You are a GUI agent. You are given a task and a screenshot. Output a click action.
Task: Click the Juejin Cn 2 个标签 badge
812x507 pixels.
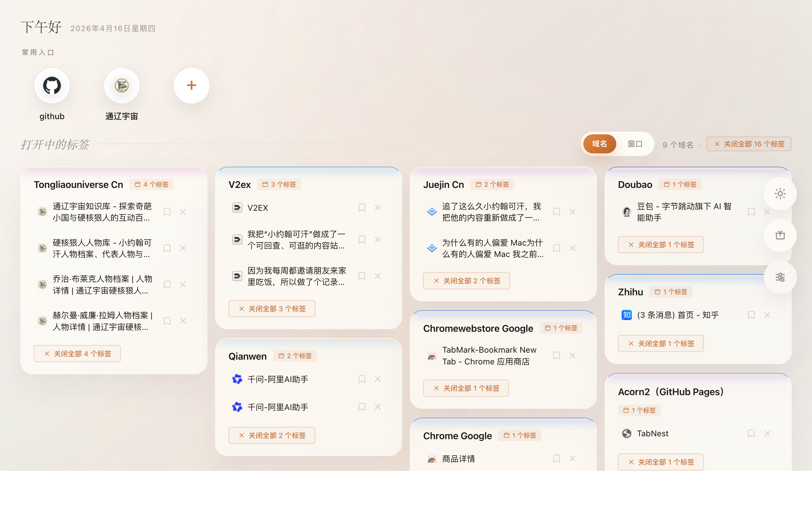click(492, 184)
